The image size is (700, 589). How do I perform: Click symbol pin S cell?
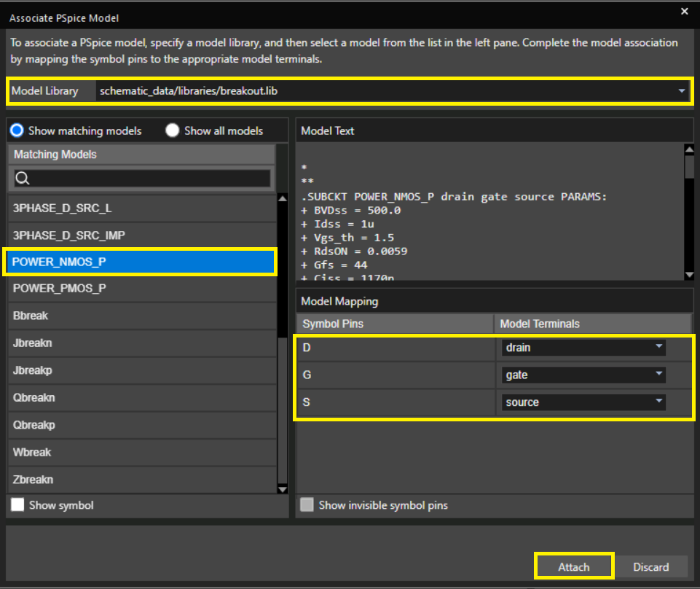[396, 402]
